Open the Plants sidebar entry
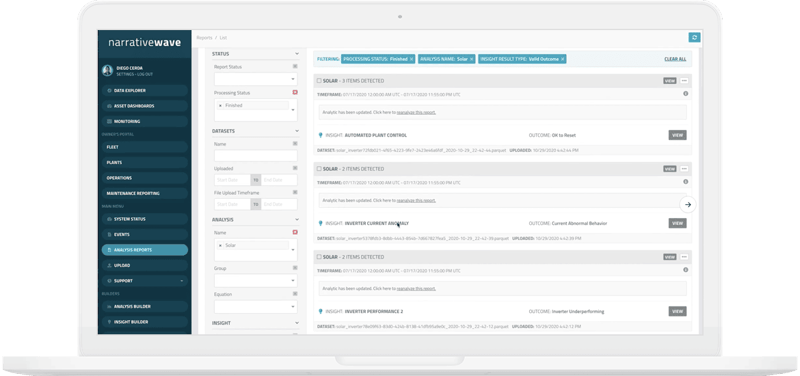Viewport: 800px width, 376px height. click(145, 162)
